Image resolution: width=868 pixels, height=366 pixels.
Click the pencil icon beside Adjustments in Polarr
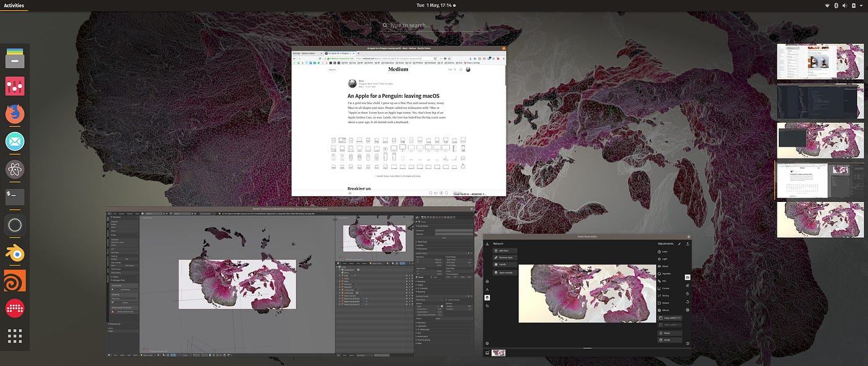click(x=680, y=244)
